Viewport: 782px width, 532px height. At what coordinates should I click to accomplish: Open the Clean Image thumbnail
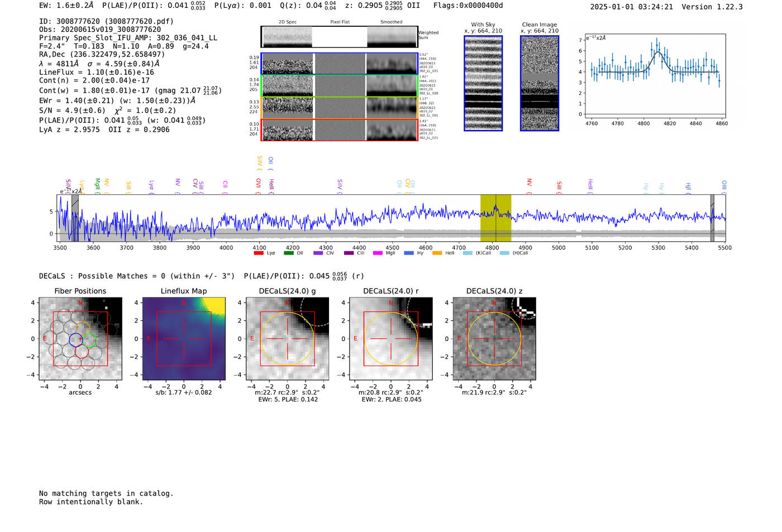pos(540,84)
